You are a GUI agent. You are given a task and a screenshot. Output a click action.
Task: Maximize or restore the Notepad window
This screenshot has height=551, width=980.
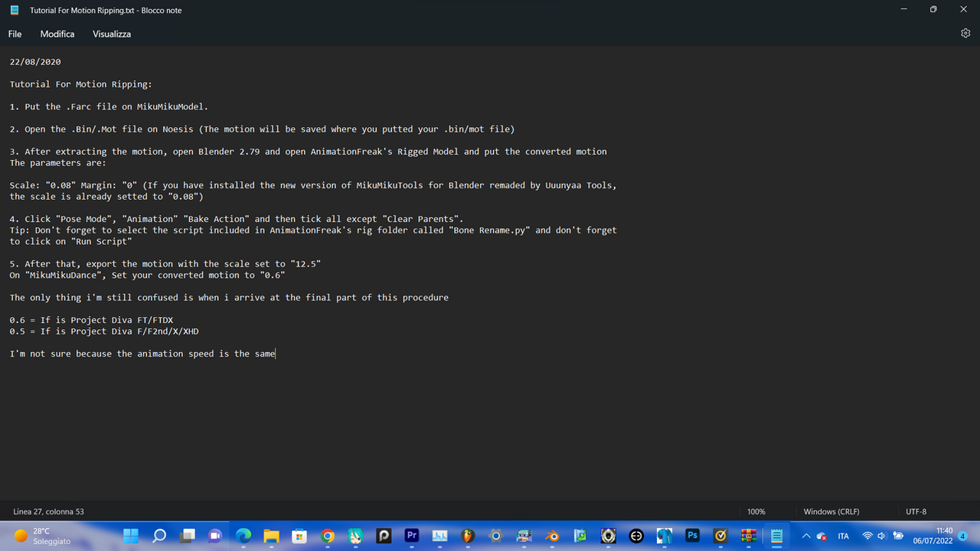pyautogui.click(x=933, y=10)
